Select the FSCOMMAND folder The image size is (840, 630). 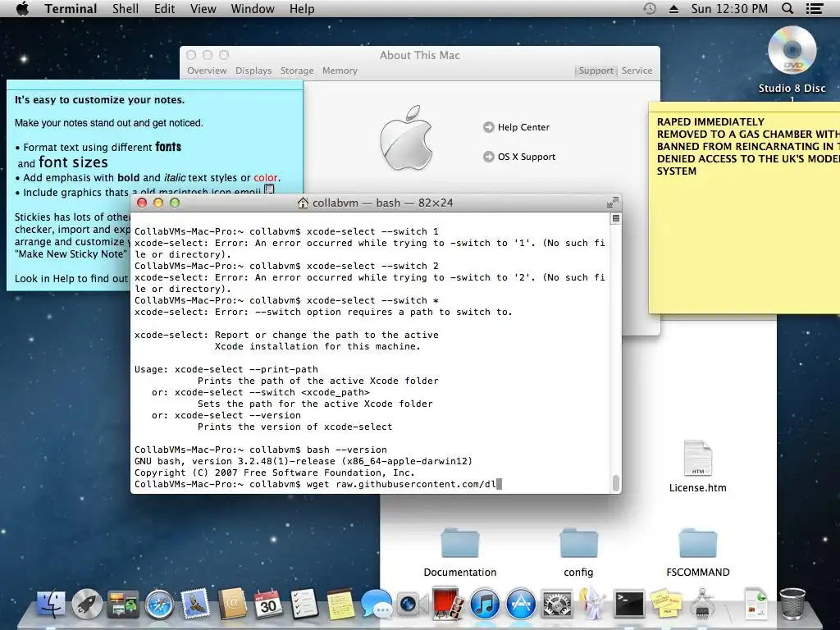coord(697,545)
